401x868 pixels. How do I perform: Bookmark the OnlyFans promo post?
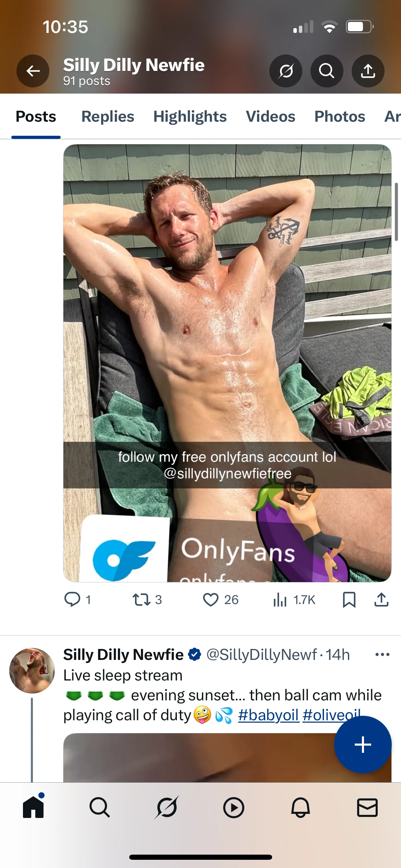pos(349,600)
